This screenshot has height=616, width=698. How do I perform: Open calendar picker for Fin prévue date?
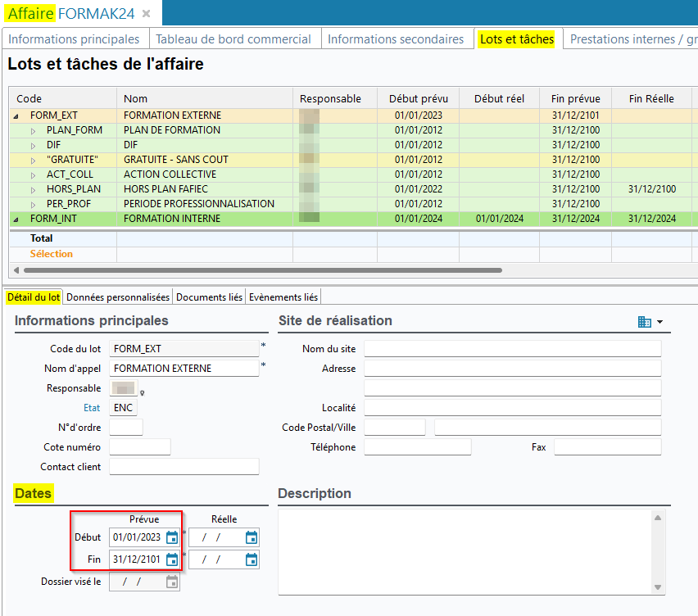click(x=172, y=559)
